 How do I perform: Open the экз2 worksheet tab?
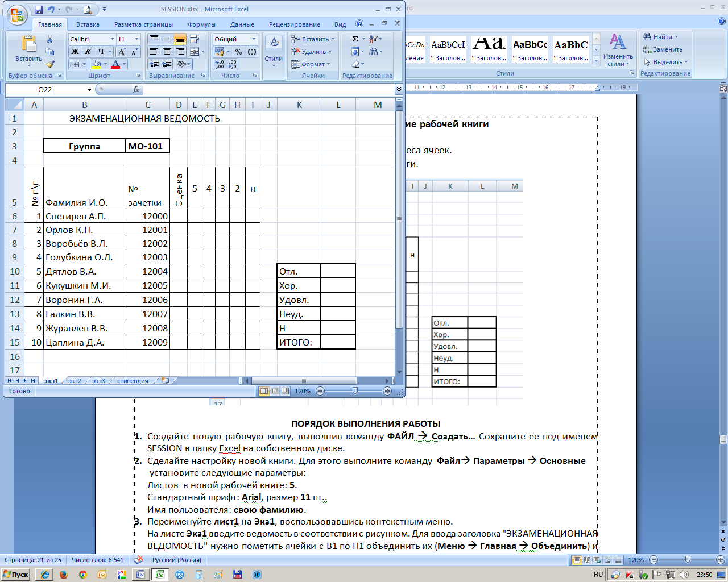pyautogui.click(x=75, y=381)
